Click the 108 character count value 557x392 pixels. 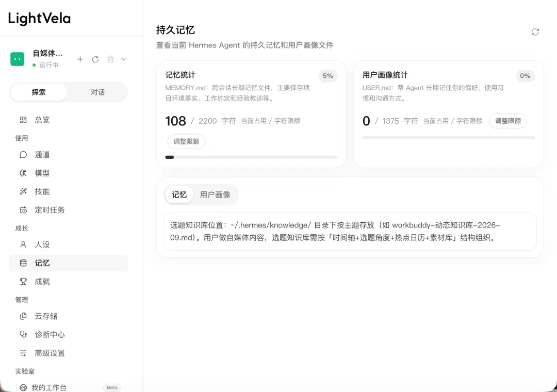coord(175,121)
